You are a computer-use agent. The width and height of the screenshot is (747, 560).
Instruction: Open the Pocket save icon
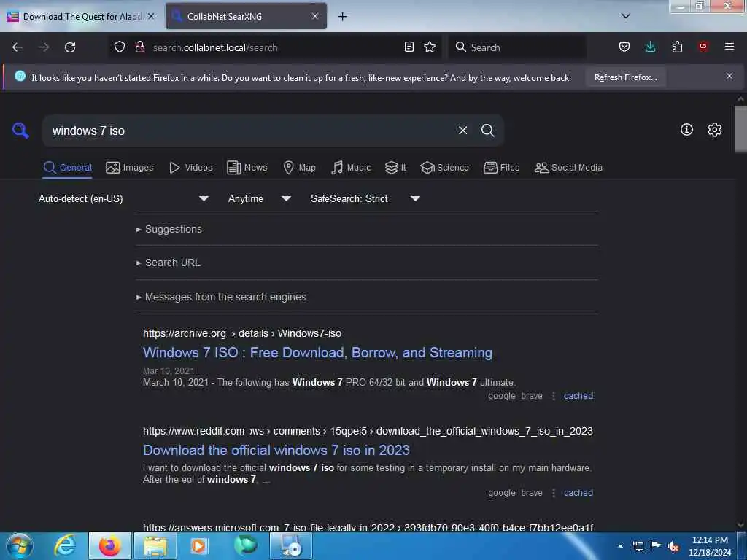click(624, 47)
